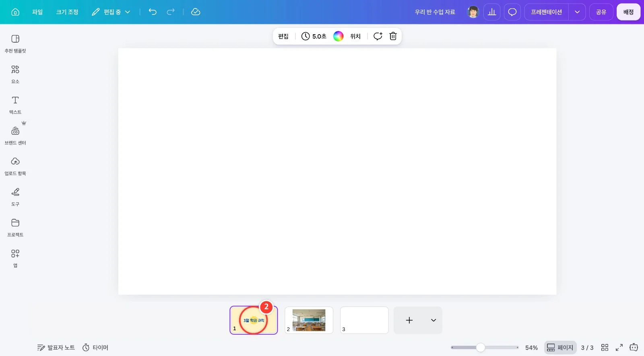Click 편집 in the floating toolbar
644x356 pixels.
(283, 36)
